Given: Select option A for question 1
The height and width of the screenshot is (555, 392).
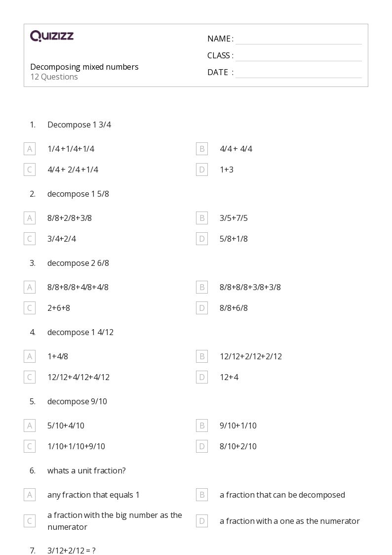Looking at the screenshot, I should [x=30, y=149].
